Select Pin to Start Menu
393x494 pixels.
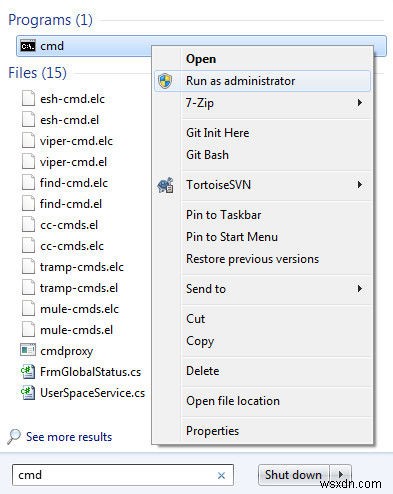[x=232, y=237]
